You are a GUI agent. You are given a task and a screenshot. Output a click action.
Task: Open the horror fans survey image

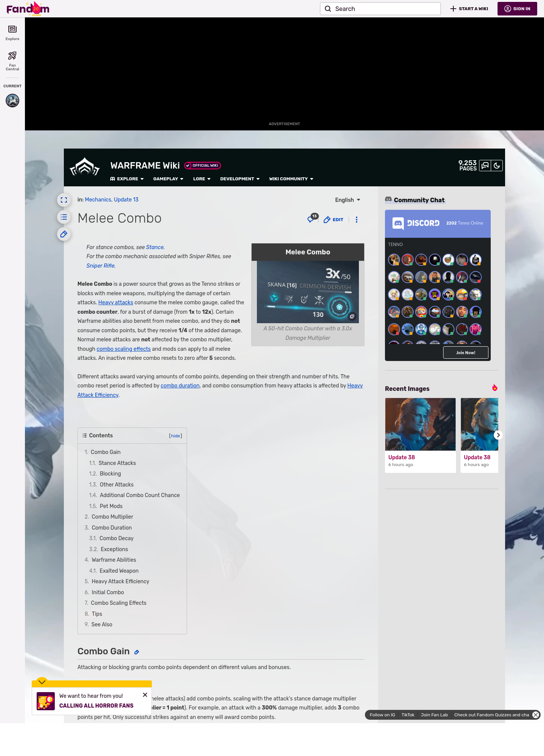[46, 701]
